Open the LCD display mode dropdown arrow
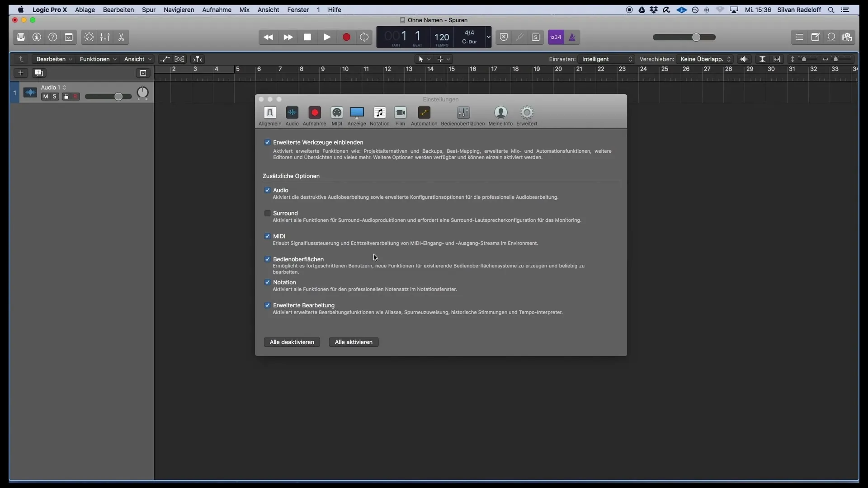Screen dimensions: 868x488 click(x=488, y=37)
